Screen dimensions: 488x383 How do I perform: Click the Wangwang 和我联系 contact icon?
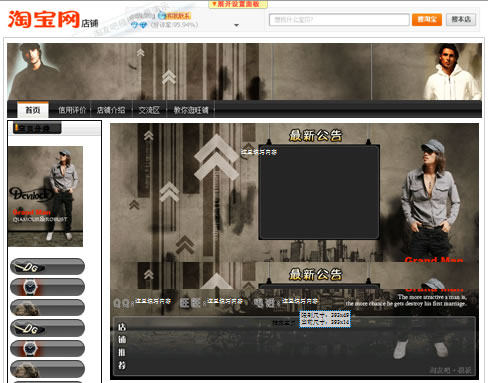click(174, 15)
